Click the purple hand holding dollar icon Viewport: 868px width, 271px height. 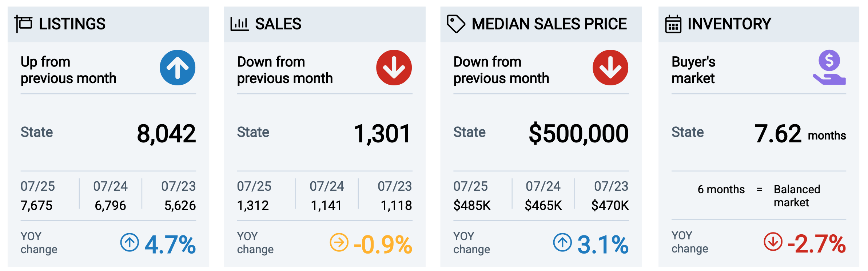[829, 68]
